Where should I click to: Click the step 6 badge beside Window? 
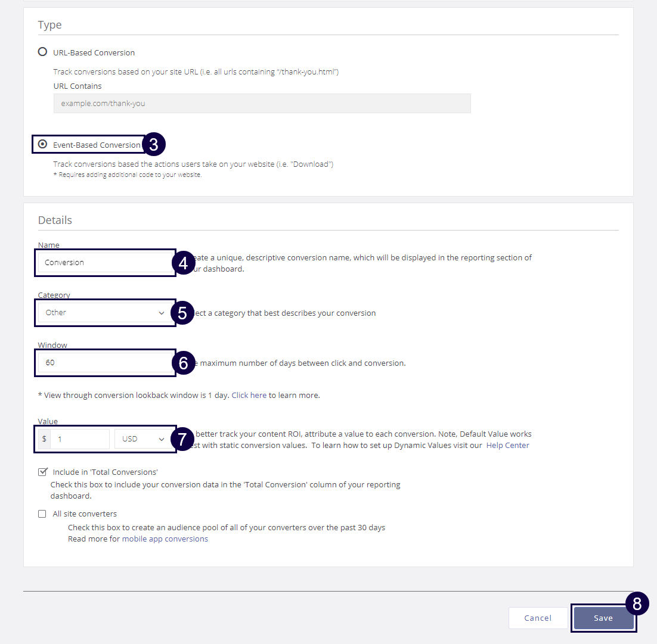(x=183, y=363)
